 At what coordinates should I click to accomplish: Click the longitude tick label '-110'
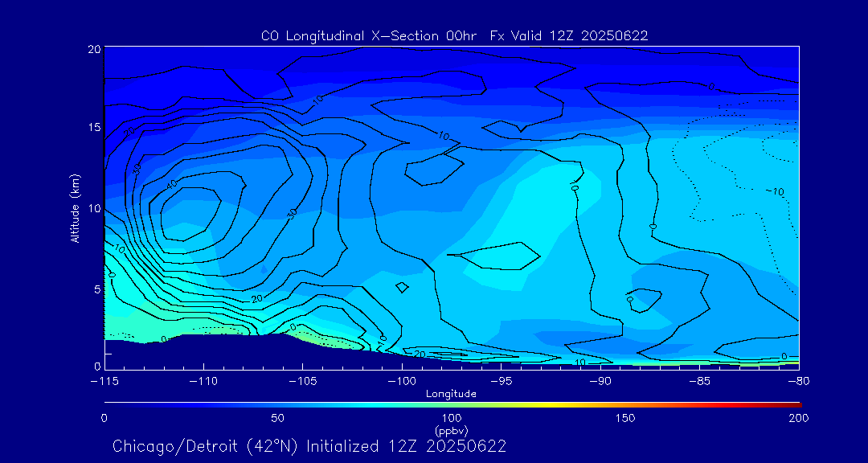click(x=203, y=382)
